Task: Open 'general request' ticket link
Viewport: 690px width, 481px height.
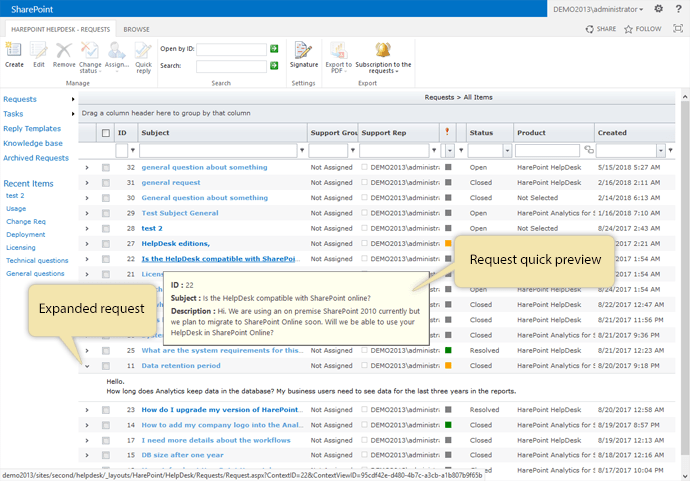Action: tap(171, 183)
